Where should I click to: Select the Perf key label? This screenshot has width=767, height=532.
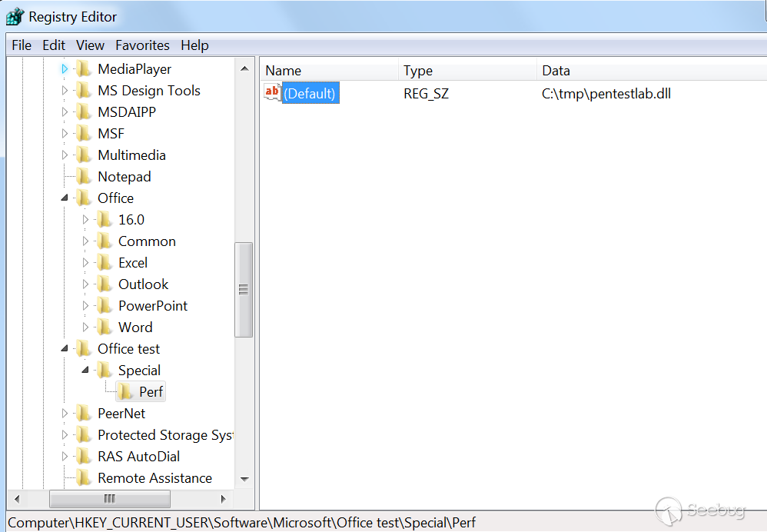(x=151, y=392)
